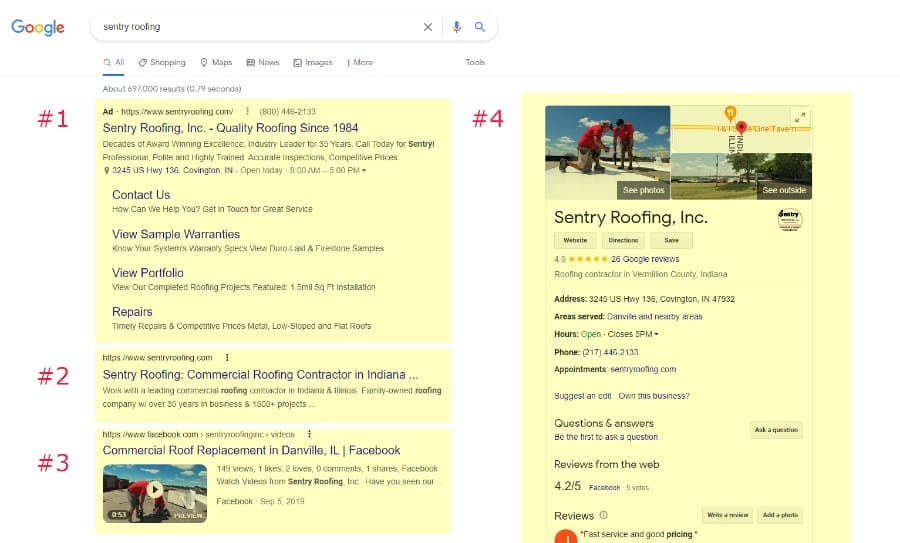This screenshot has width=900, height=543.
Task: Click the Sentry Roofing logo in knowledge panel
Action: coord(790,219)
